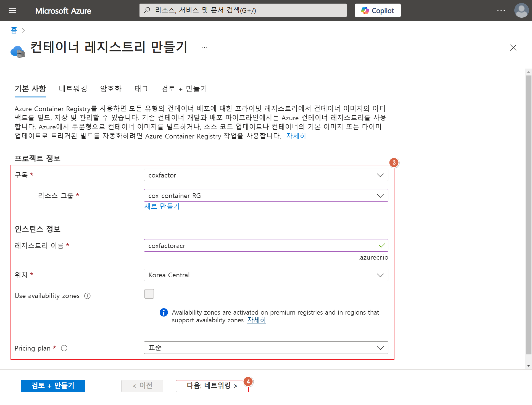Click the green validation checkmark icon
Screen dimensions: 532x405
pyautogui.click(x=382, y=245)
